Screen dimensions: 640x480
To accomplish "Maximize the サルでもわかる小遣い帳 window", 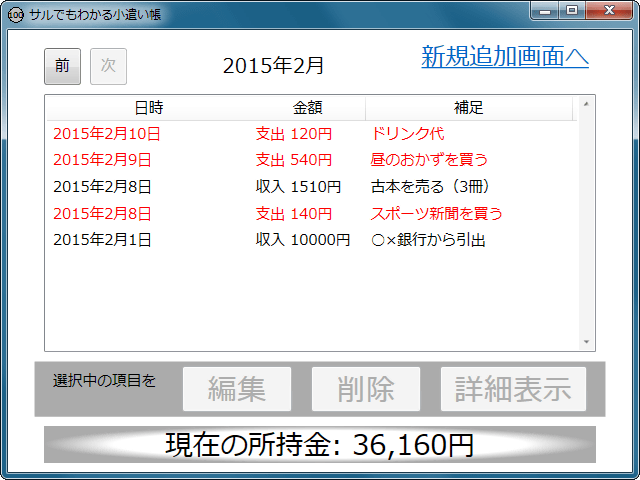I will (x=572, y=11).
